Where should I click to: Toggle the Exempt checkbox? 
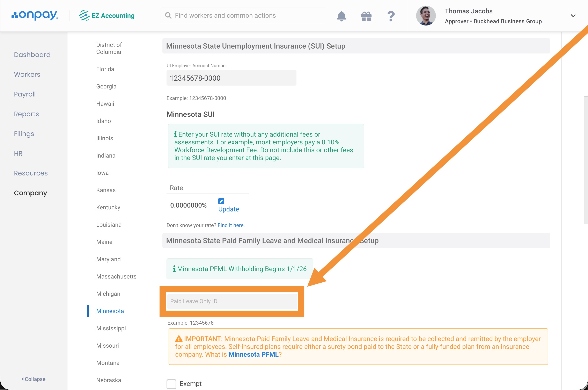(171, 384)
